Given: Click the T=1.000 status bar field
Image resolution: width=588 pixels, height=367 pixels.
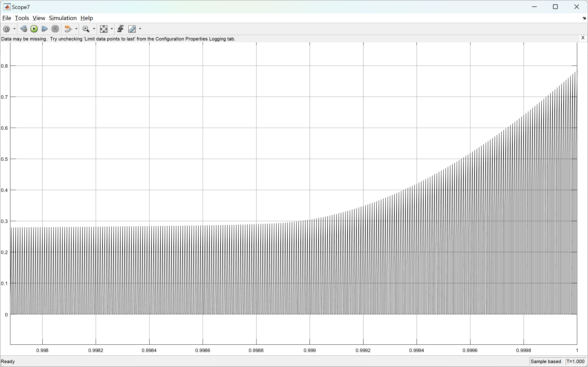Looking at the screenshot, I should [x=575, y=361].
